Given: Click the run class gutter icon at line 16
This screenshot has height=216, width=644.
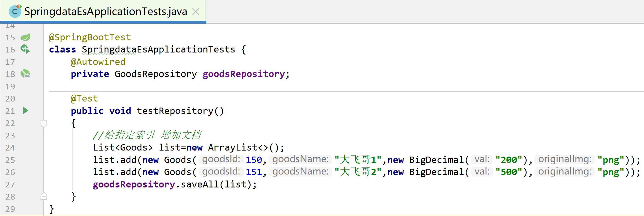Looking at the screenshot, I should click(x=25, y=49).
